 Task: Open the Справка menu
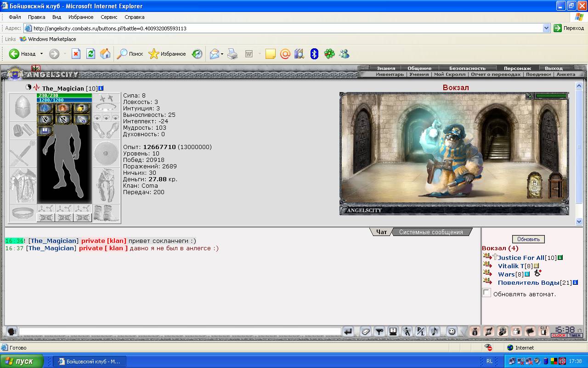click(135, 17)
